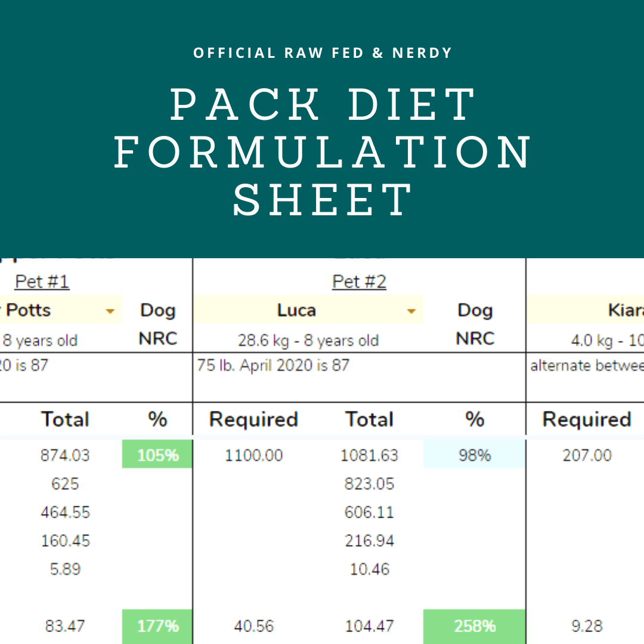Click the 874.03 total cell for Potts
The image size is (644, 644).
pyautogui.click(x=65, y=455)
